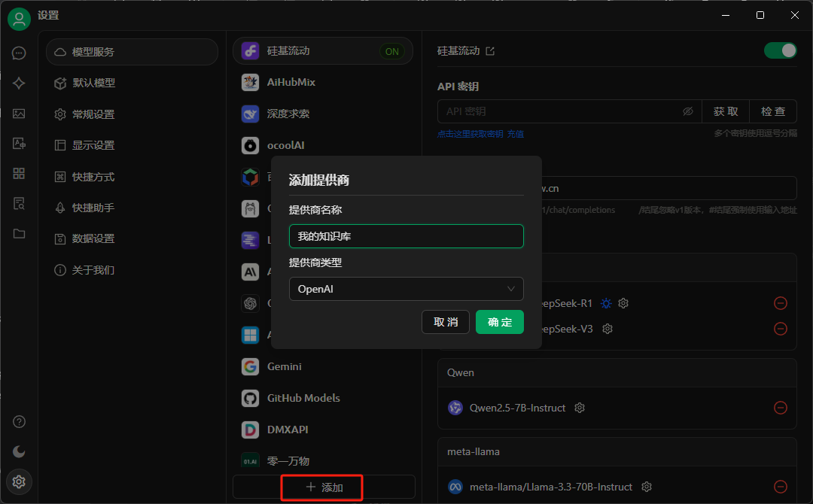Viewport: 813px width, 504px height.
Task: Open the help question mark icon
Action: point(19,422)
